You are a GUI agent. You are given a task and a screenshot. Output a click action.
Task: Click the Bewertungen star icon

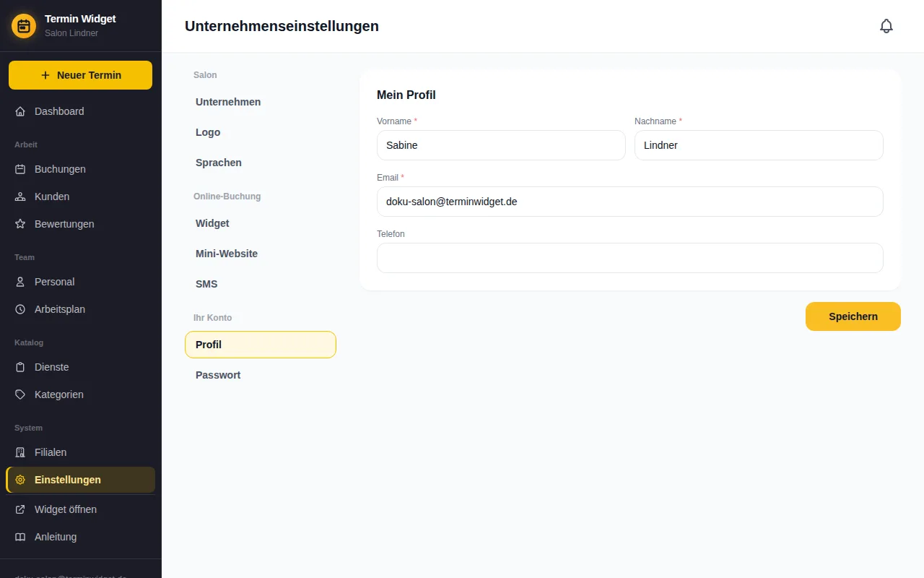click(x=20, y=224)
